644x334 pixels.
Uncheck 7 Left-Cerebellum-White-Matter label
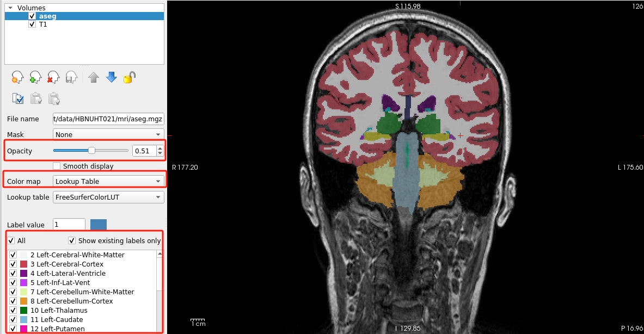[13, 292]
